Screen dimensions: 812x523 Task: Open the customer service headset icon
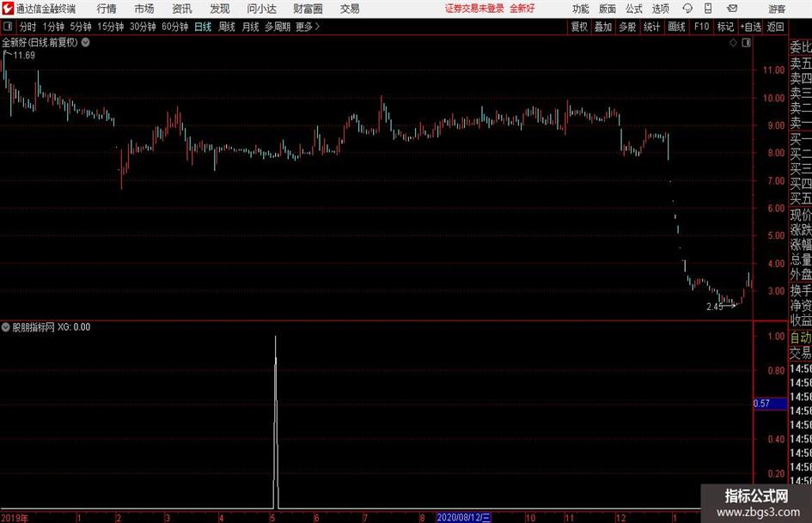coord(687,9)
